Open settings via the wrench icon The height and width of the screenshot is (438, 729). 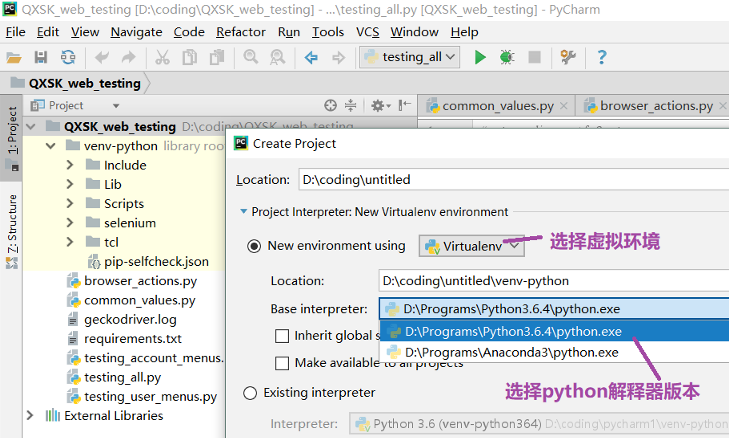(x=568, y=58)
